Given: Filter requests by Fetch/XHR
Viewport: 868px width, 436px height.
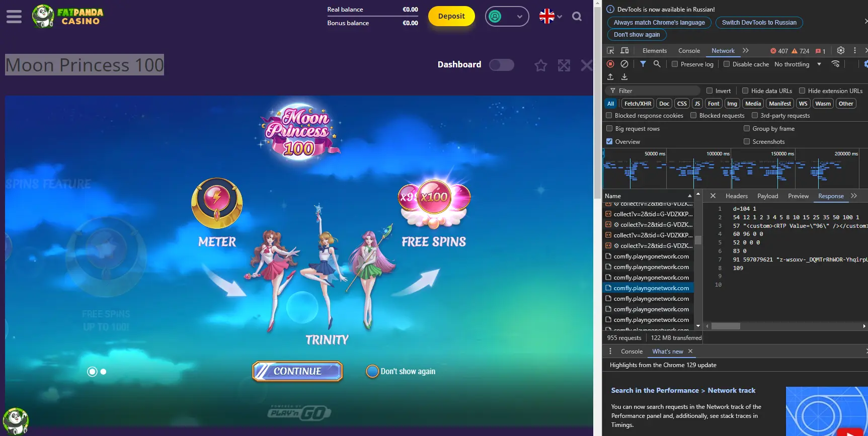Looking at the screenshot, I should 638,104.
